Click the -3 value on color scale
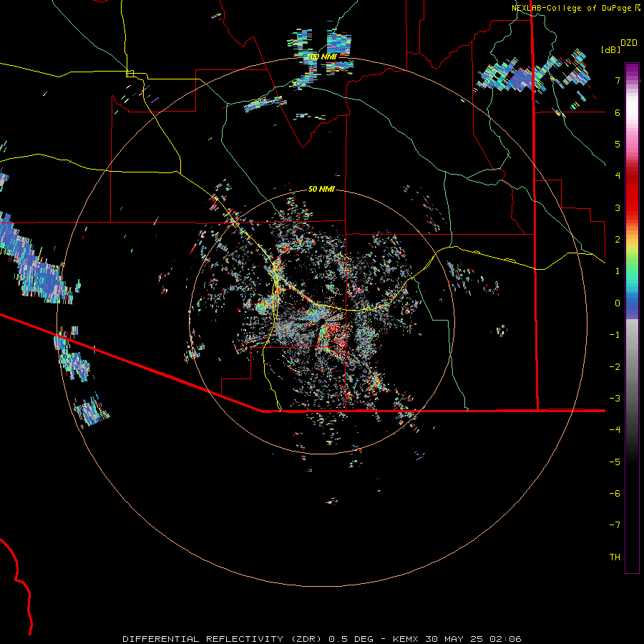Viewport: 644px width, 644px height. point(615,399)
